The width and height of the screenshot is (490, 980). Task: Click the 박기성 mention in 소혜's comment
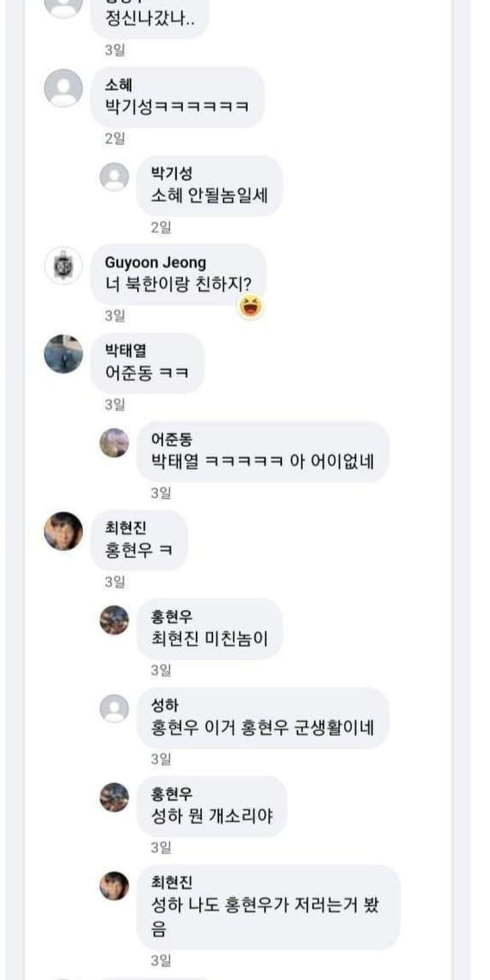(129, 106)
